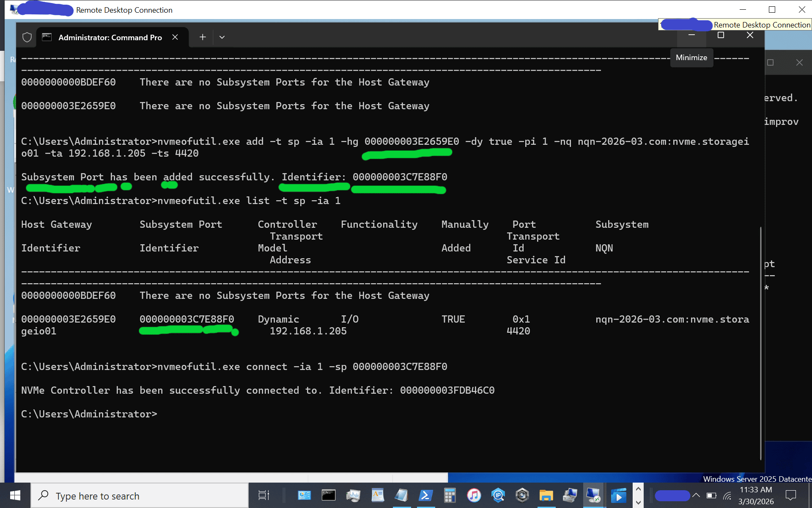Open the hexagonal camera-lens taskbar icon
This screenshot has width=812, height=508.
pos(522,495)
